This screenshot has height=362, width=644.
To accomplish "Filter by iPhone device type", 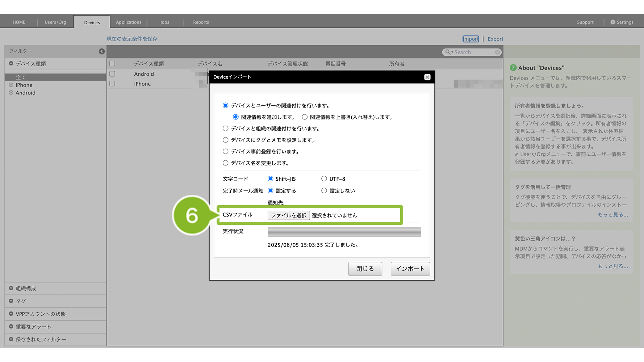I will tap(24, 85).
